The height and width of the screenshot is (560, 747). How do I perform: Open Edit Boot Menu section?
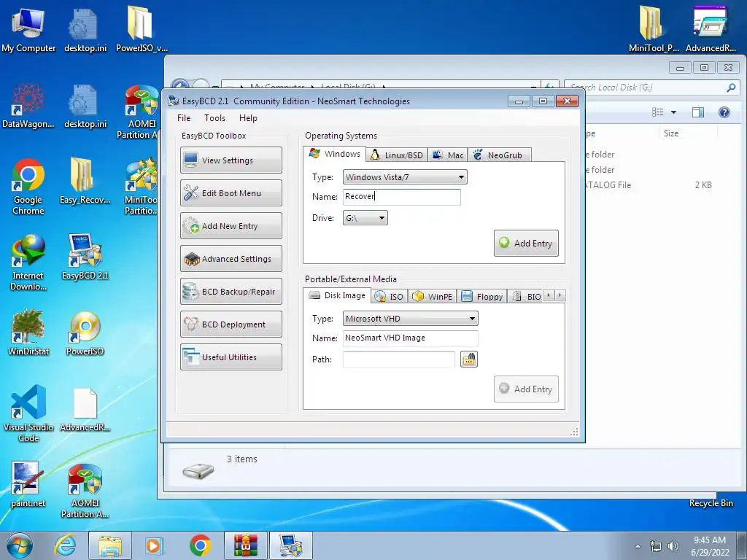pyautogui.click(x=231, y=192)
